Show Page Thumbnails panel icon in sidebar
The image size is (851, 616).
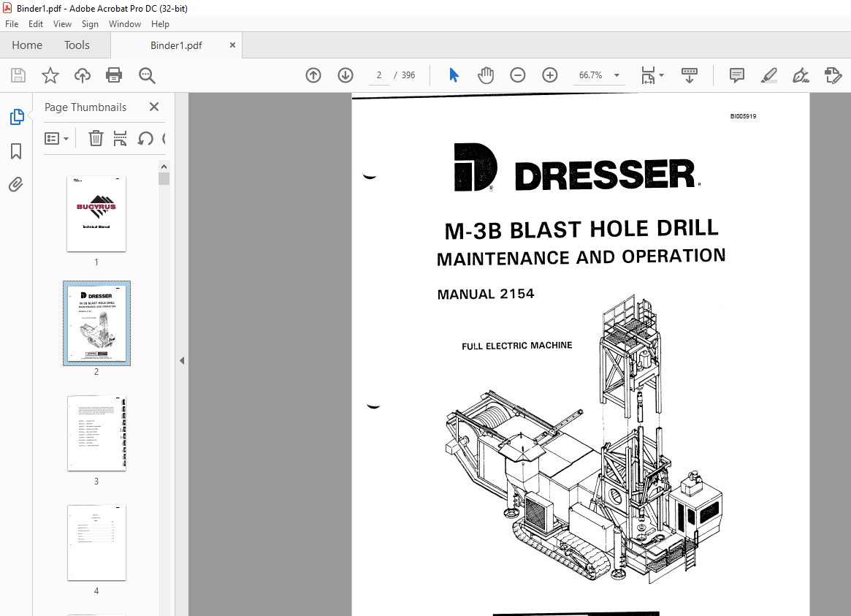click(x=17, y=117)
